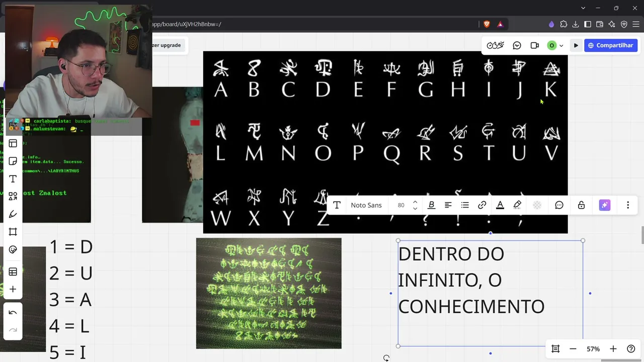Select the green glyph cipher image
The width and height of the screenshot is (644, 362).
click(269, 294)
